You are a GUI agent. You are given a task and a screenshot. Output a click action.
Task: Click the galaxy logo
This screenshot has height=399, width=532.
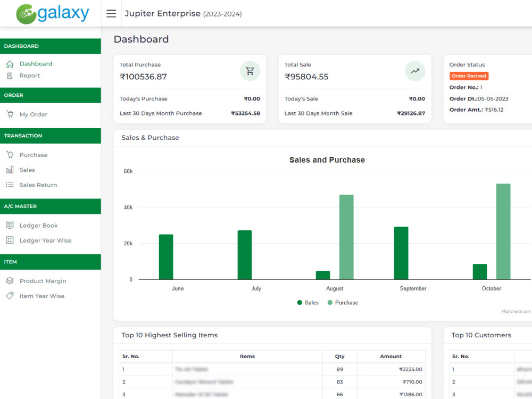(x=53, y=14)
